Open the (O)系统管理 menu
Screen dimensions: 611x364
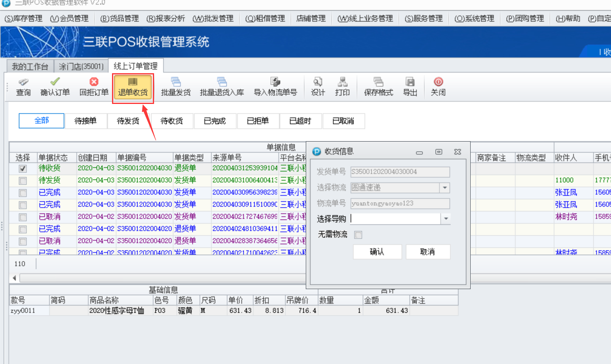tap(474, 19)
